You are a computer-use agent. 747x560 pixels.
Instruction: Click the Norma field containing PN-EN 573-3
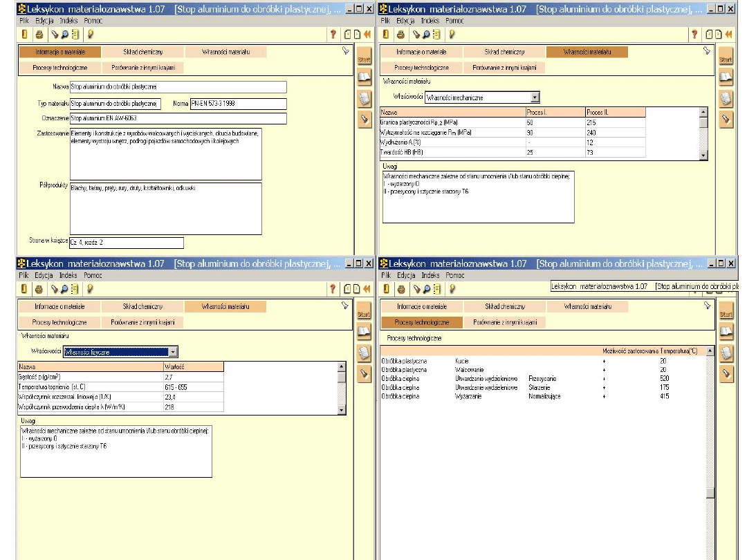point(238,104)
